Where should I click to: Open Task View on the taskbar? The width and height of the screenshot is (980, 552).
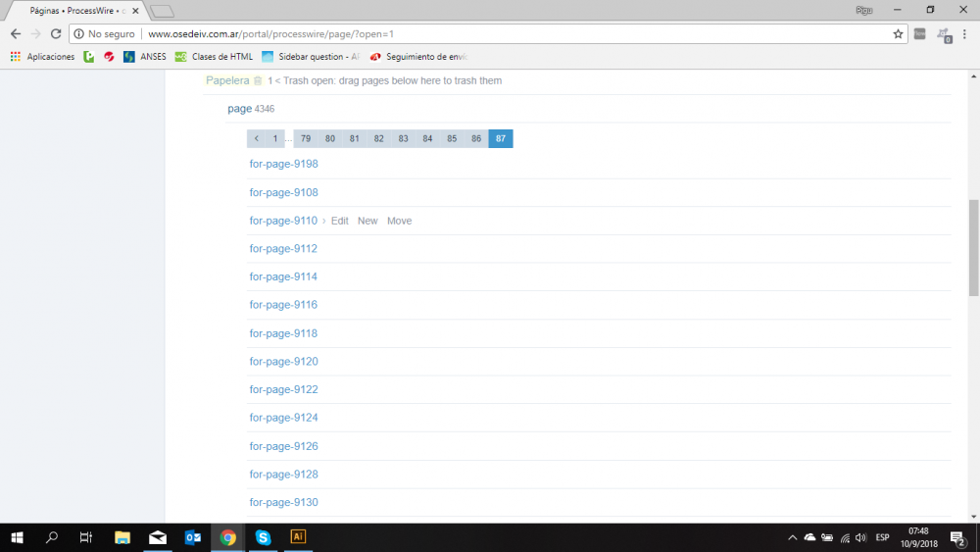click(x=86, y=537)
